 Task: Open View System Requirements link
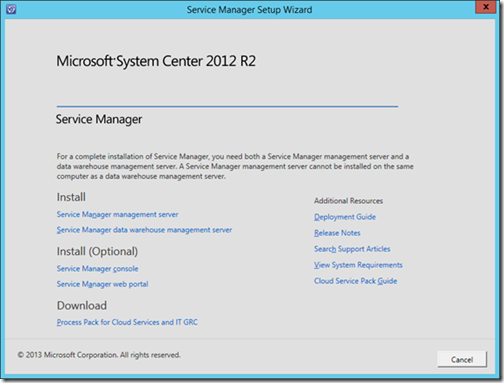tap(358, 265)
